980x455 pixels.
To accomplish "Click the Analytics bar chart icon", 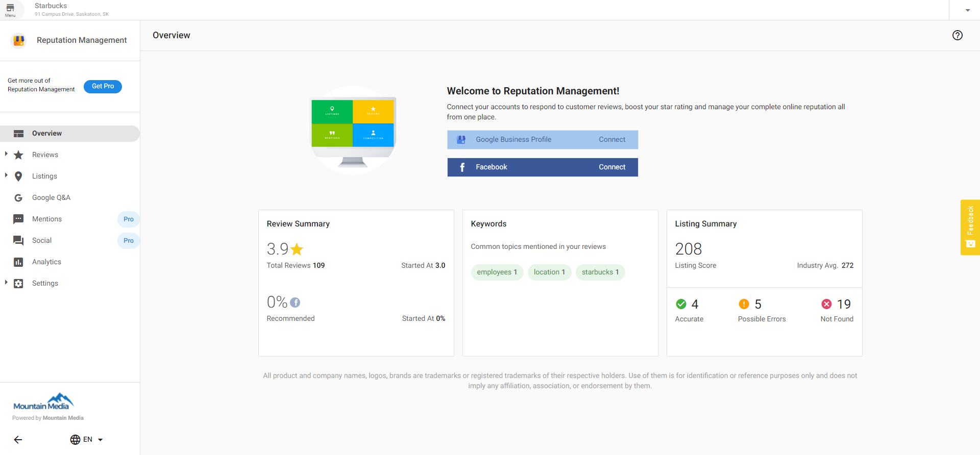I will 19,262.
